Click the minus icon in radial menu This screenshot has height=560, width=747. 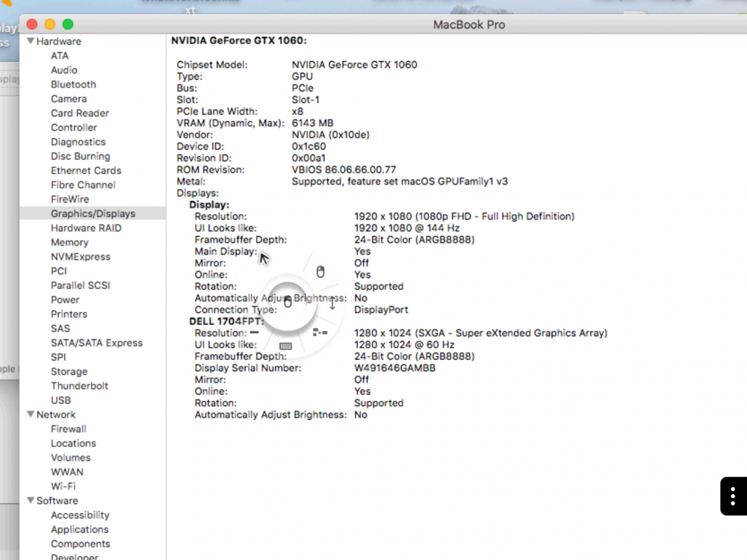click(x=255, y=332)
